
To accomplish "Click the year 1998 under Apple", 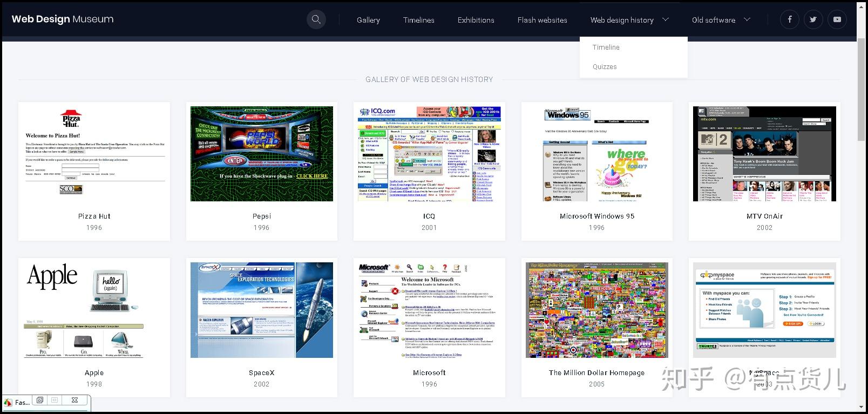I will pos(94,384).
